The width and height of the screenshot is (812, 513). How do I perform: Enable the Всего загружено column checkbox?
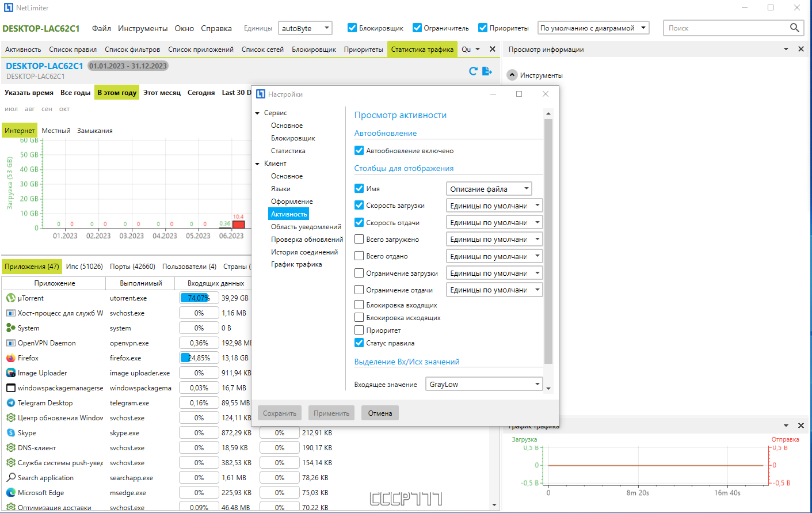coord(359,239)
